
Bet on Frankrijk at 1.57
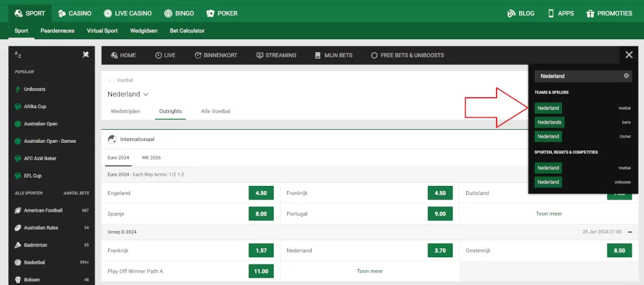[x=261, y=250]
